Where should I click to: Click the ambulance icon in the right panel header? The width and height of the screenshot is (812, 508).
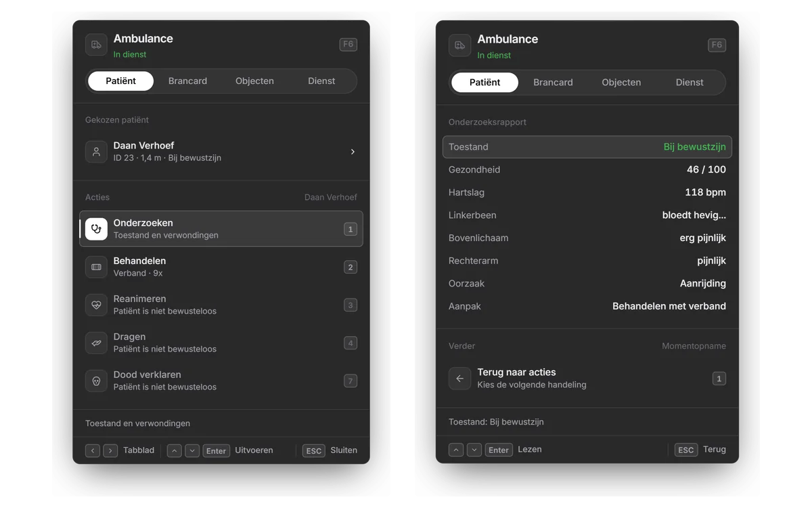pyautogui.click(x=459, y=45)
